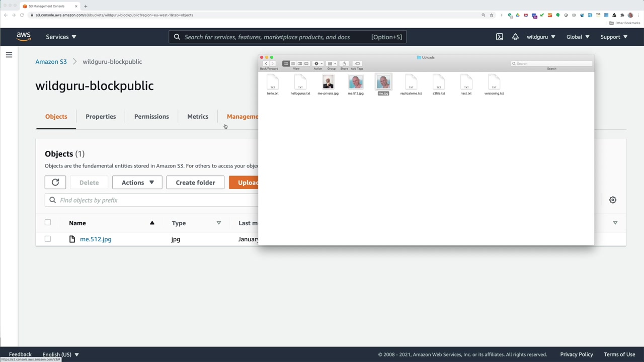
Task: Click the Finder Add Tags icon
Action: click(x=357, y=64)
